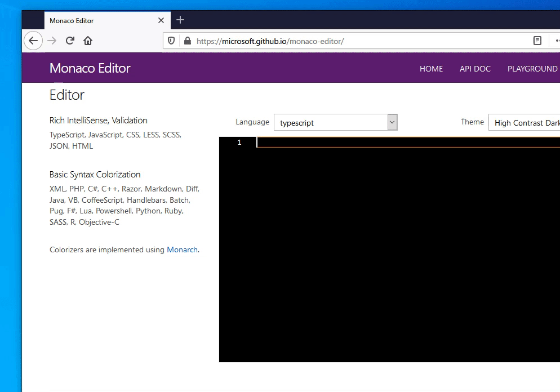
Task: Click 'SASS, R, Objective-C' text line
Action: [x=85, y=222]
